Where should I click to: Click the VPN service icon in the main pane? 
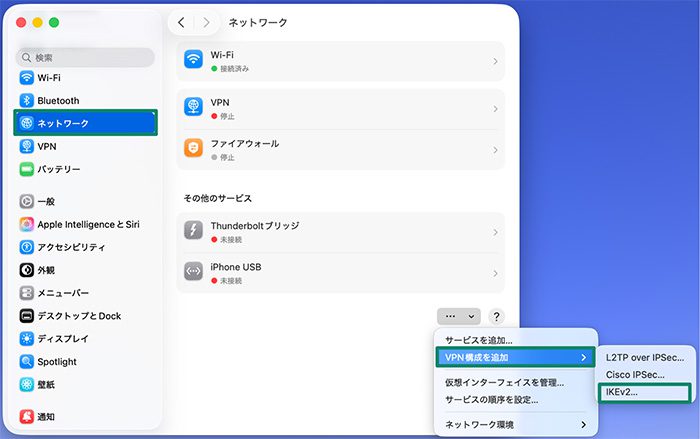coord(193,107)
